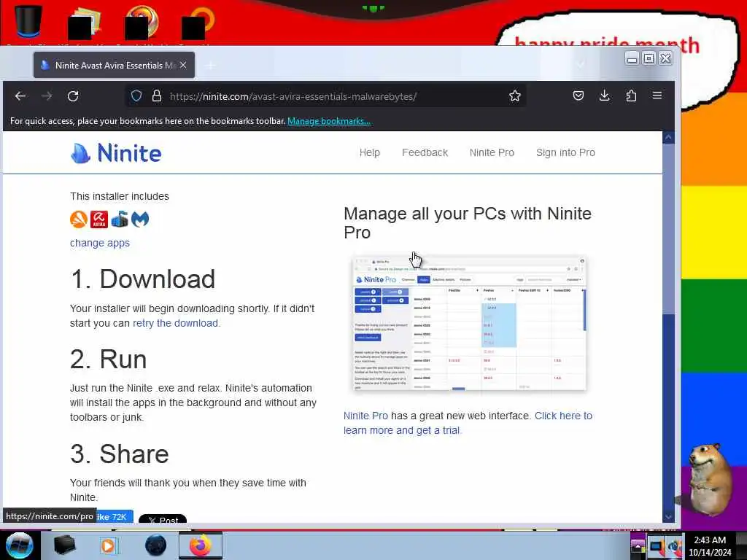The width and height of the screenshot is (747, 560).
Task: Click the page scrollbar up arrow
Action: coord(668,138)
